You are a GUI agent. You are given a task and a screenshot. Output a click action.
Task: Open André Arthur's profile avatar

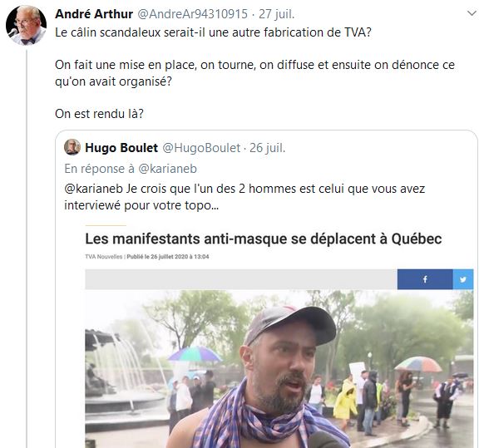pyautogui.click(x=27, y=26)
